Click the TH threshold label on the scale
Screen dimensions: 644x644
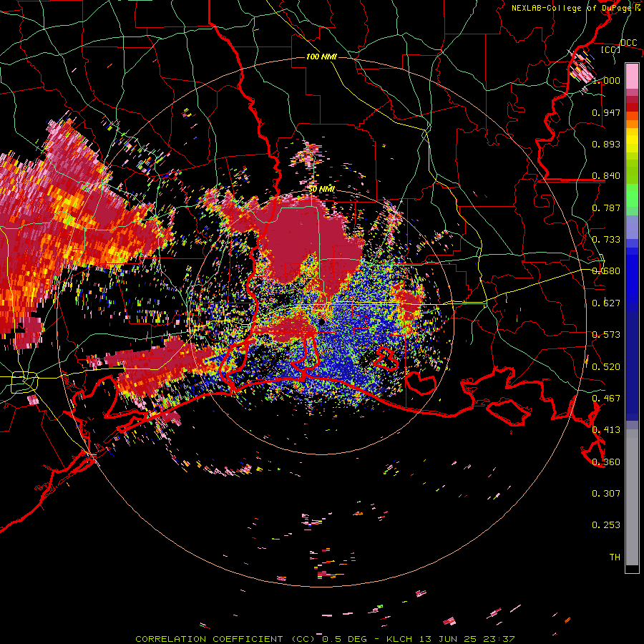(615, 557)
